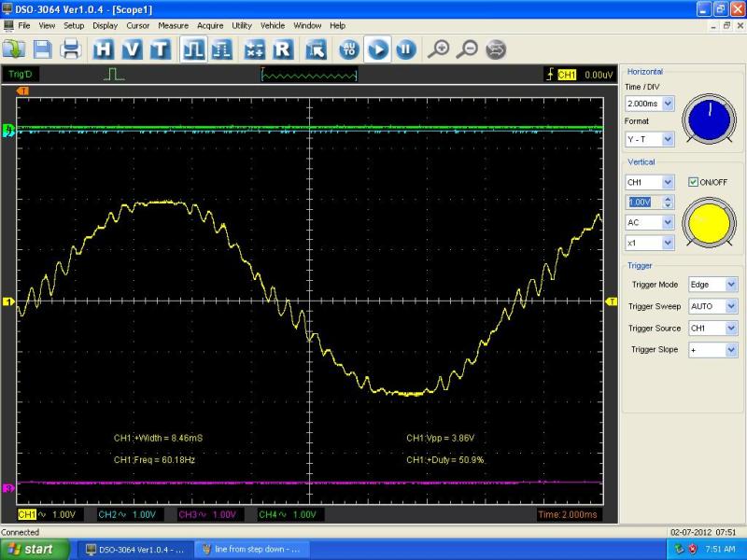Screen dimensions: 747x560
Task: Open vertical settings with V icon
Action: [132, 49]
